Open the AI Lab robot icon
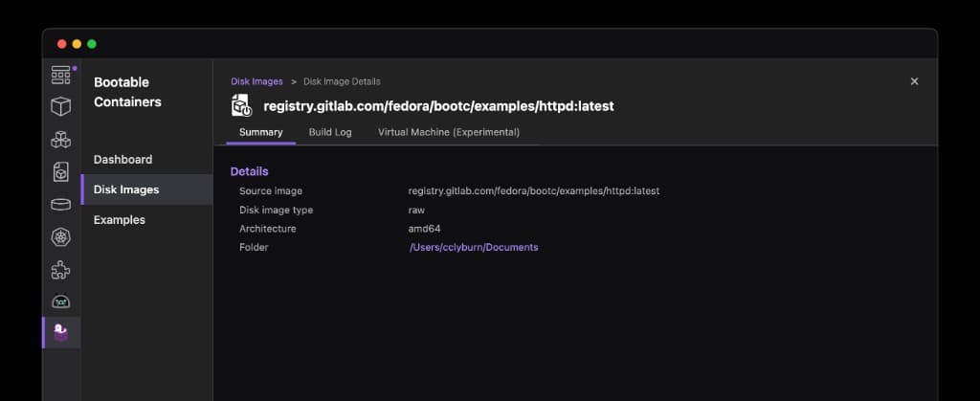This screenshot has width=980, height=401. [60, 301]
